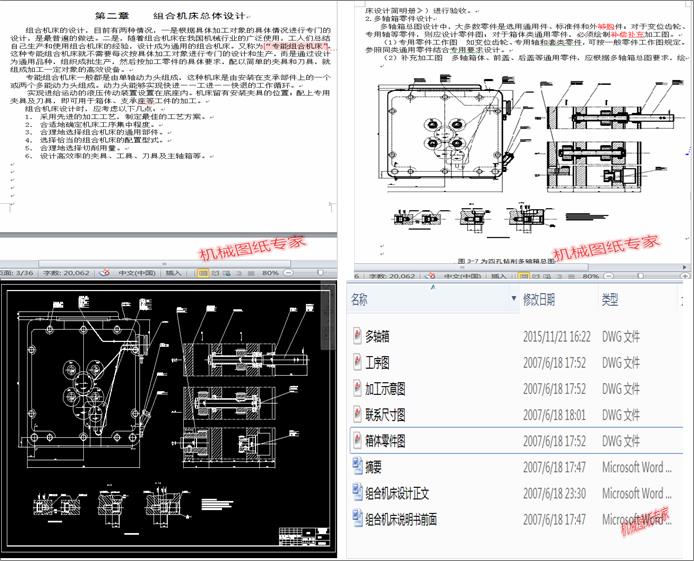Click the zoom in plus button in the right Word window
The width and height of the screenshot is (694, 561).
pyautogui.click(x=685, y=276)
